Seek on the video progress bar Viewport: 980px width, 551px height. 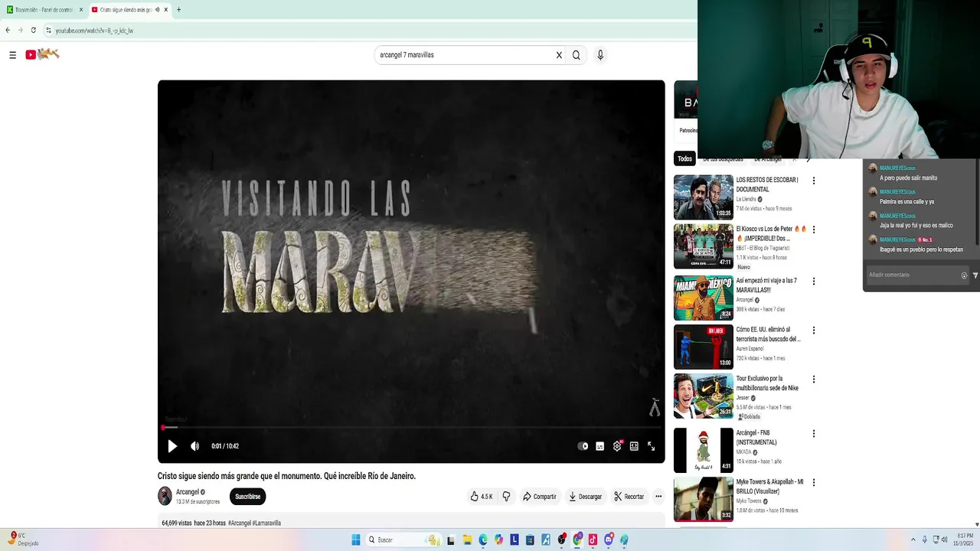click(411, 428)
